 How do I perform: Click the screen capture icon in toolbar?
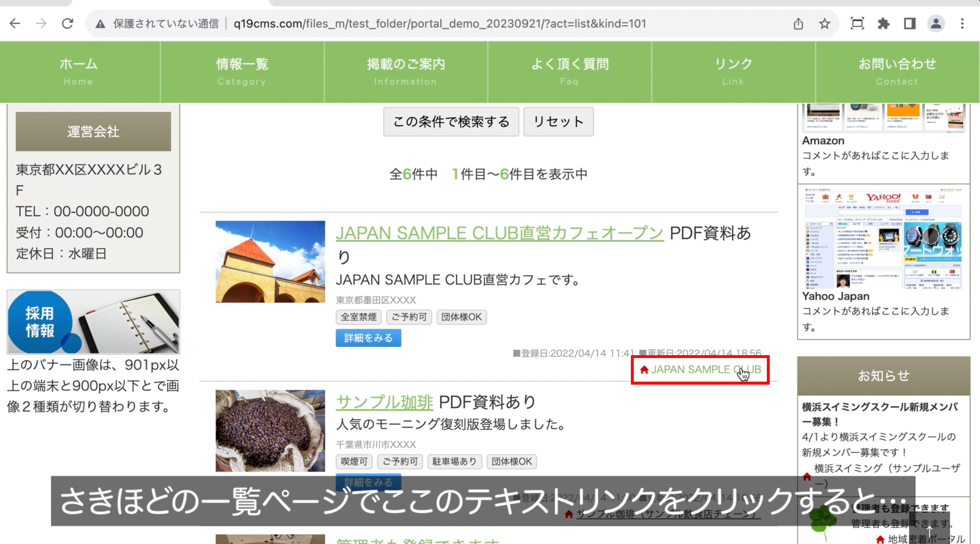coord(857,23)
